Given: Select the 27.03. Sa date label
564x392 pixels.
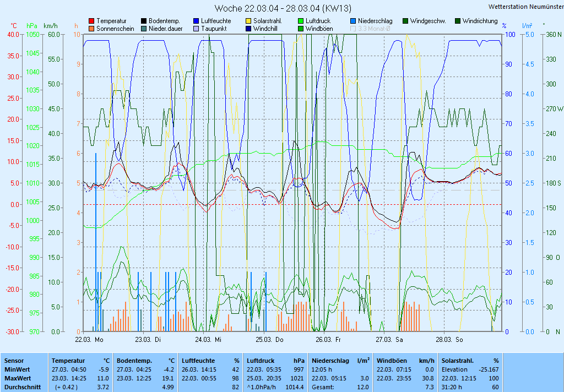Looking at the screenshot, I should [x=389, y=340].
